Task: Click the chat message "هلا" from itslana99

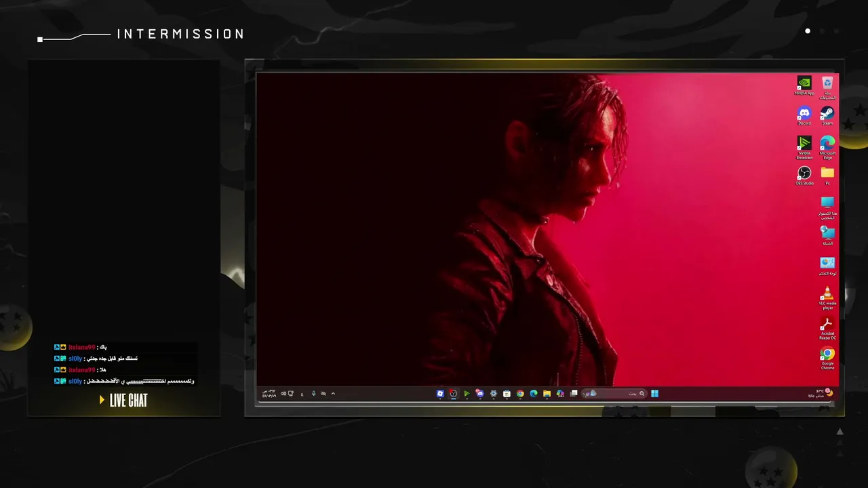Action: pyautogui.click(x=102, y=370)
